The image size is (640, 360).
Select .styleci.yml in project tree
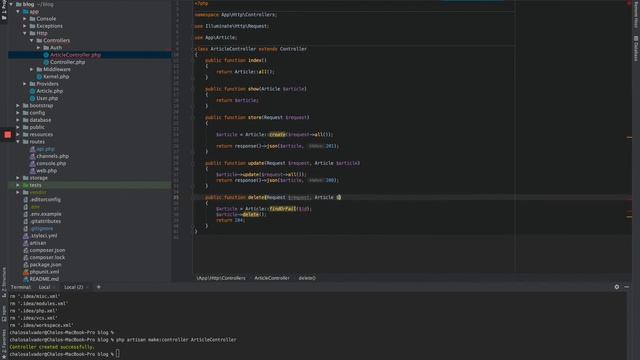point(43,236)
